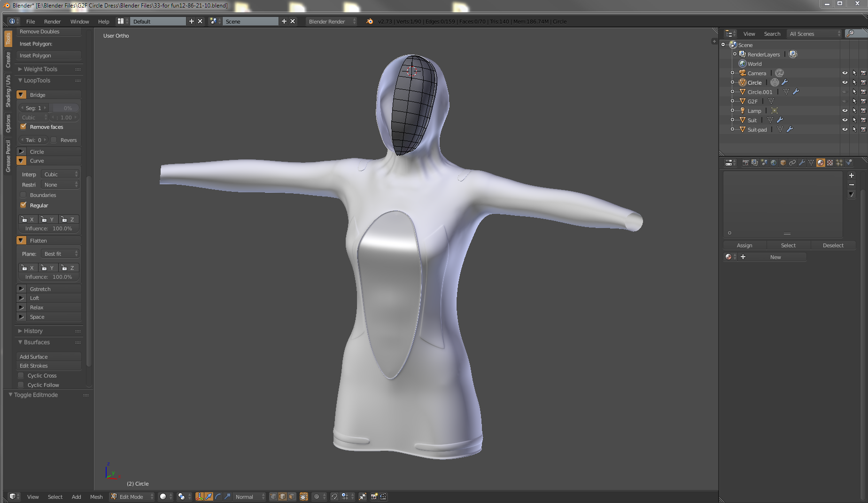Switch to vertex select mode
This screenshot has width=868, height=503.
pos(273,496)
